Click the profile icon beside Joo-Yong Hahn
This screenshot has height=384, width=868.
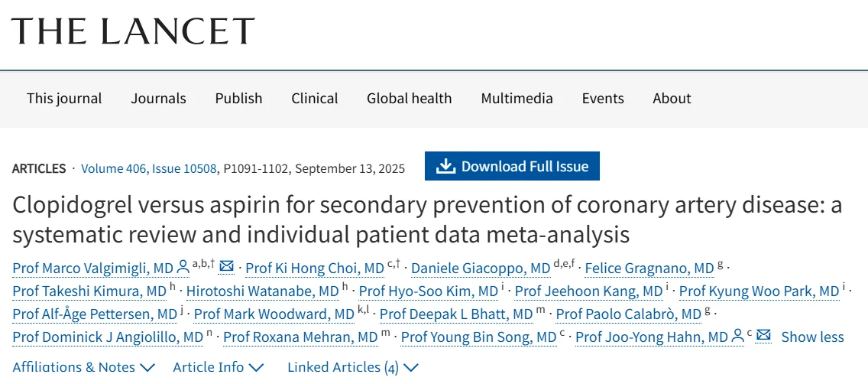click(x=738, y=337)
